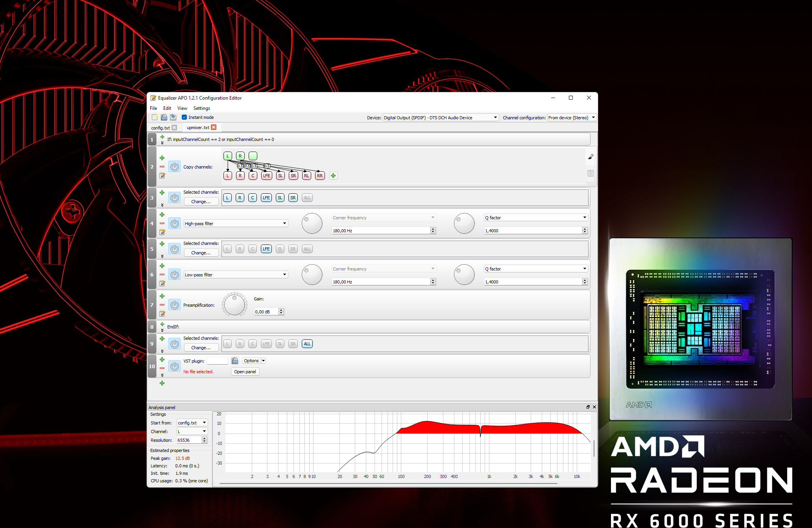Toggle the ALL channel button in row 9
Viewport: 812px width, 528px height.
click(x=307, y=344)
